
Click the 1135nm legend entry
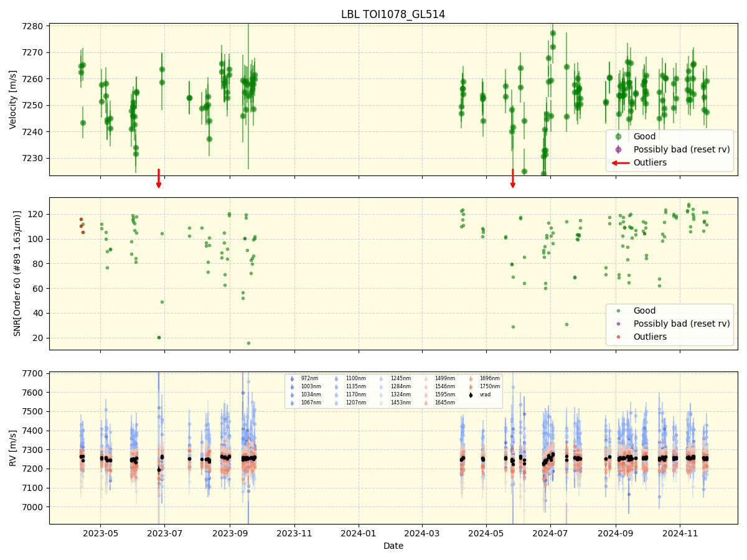tap(355, 386)
